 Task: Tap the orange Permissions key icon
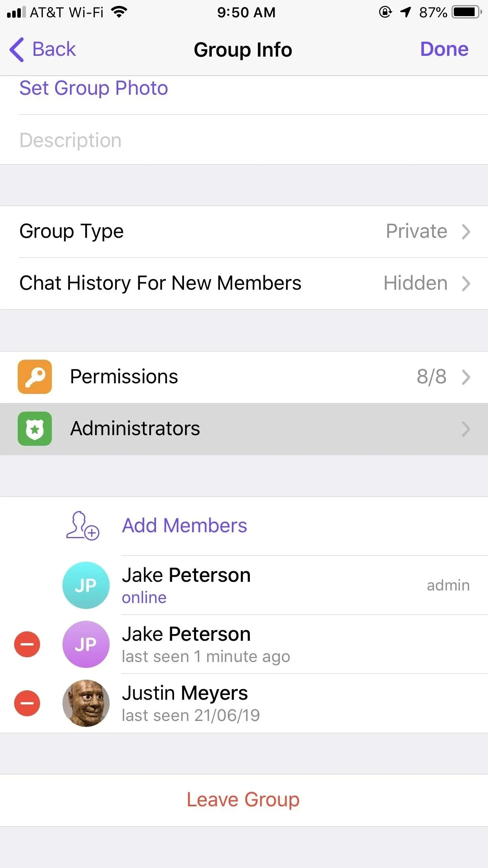(35, 377)
